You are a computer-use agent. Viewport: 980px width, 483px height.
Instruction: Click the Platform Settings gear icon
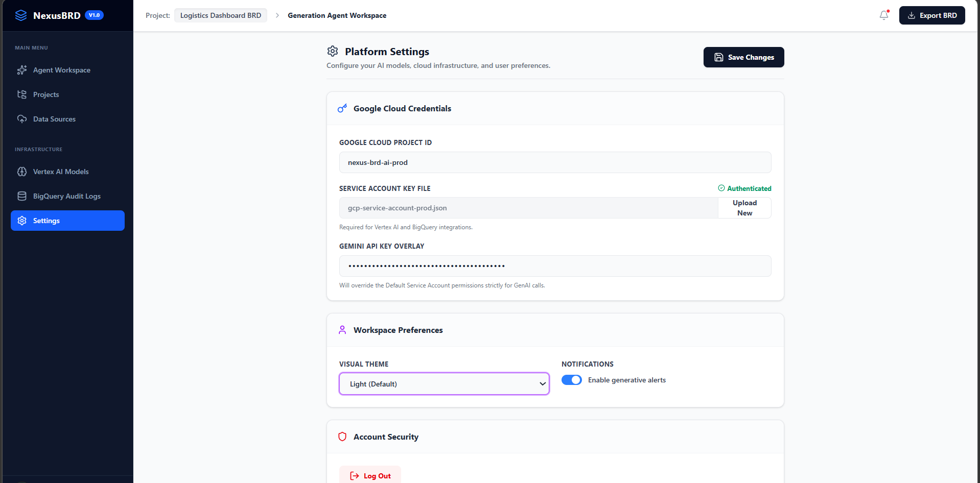click(333, 51)
